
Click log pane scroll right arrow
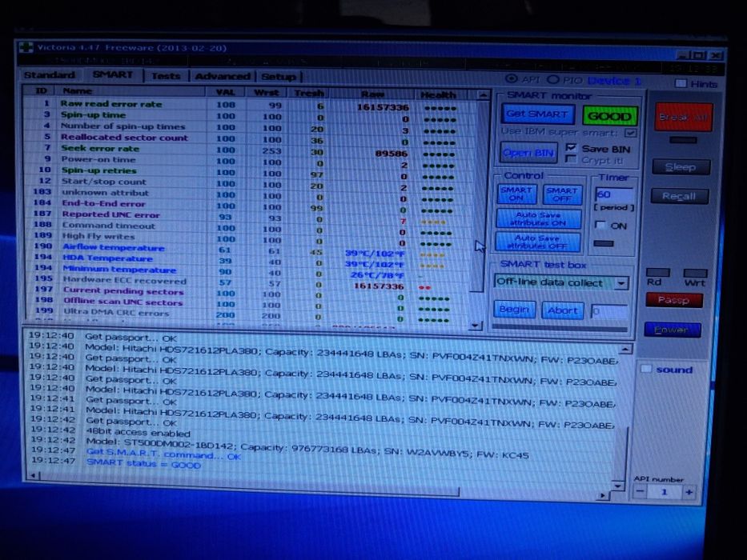(x=603, y=495)
